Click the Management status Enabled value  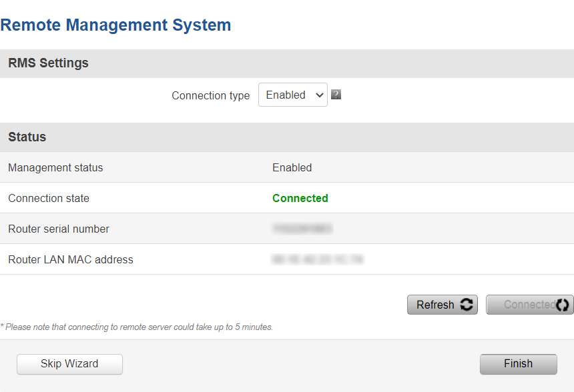click(x=292, y=167)
